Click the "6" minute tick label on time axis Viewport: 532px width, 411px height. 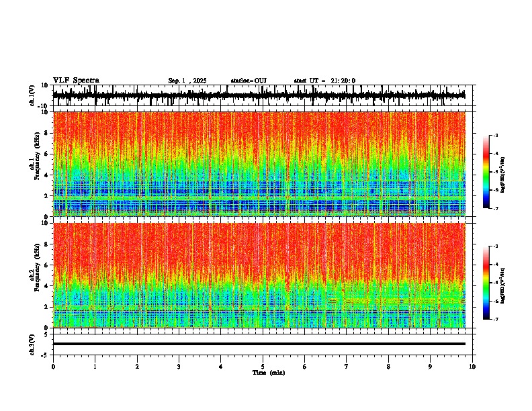tap(305, 367)
